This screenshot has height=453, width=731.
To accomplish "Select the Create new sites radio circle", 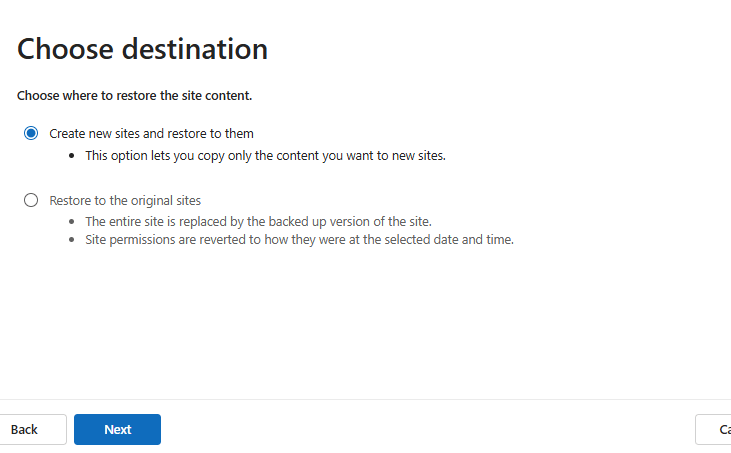I will 31,133.
